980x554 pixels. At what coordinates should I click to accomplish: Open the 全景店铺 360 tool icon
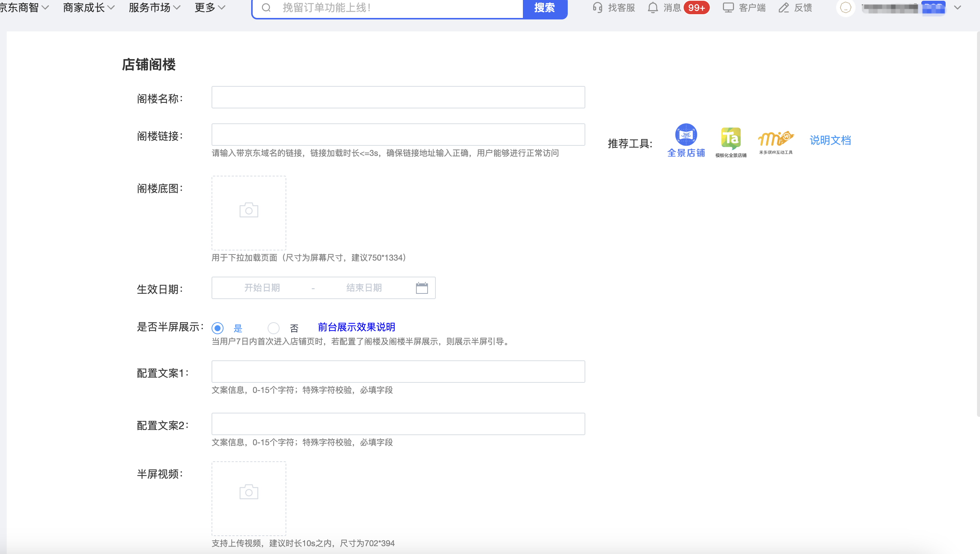click(x=686, y=135)
